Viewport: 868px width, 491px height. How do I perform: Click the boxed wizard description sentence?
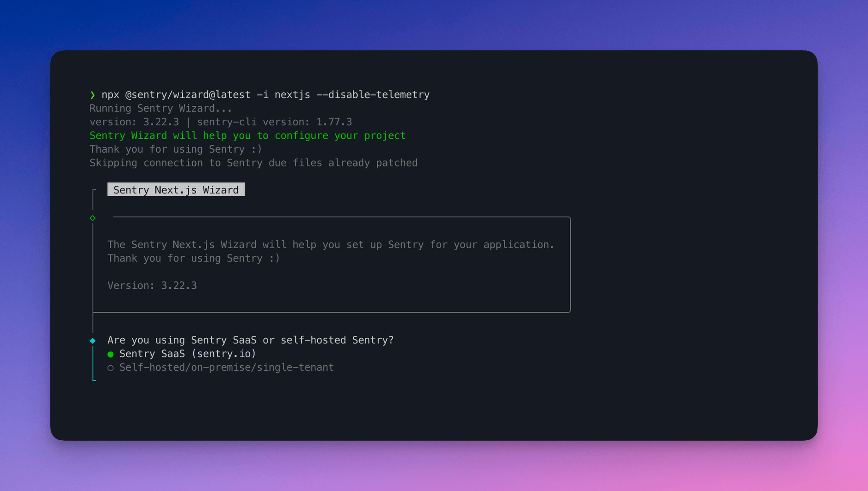(x=331, y=245)
